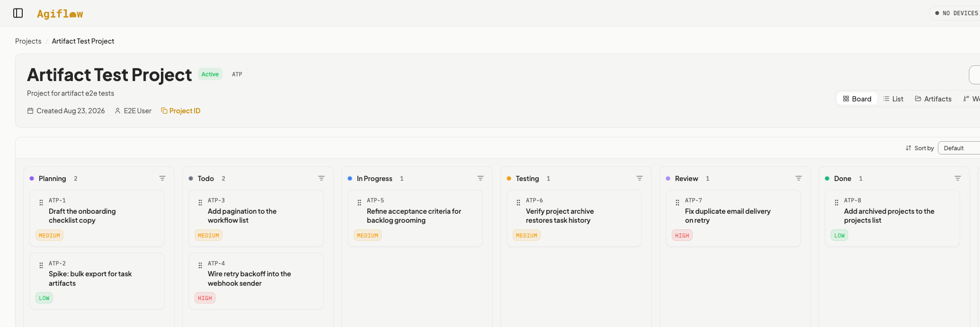
Task: Open the Planning column filter icon
Action: tap(162, 178)
